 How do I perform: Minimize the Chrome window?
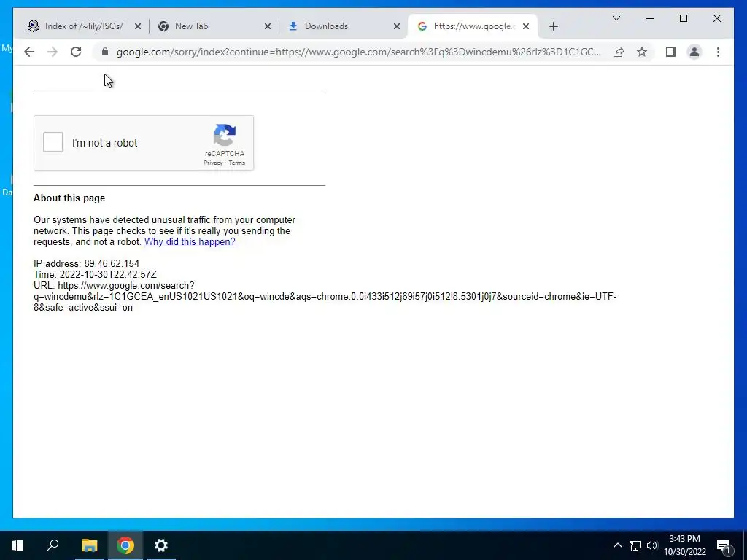650,18
